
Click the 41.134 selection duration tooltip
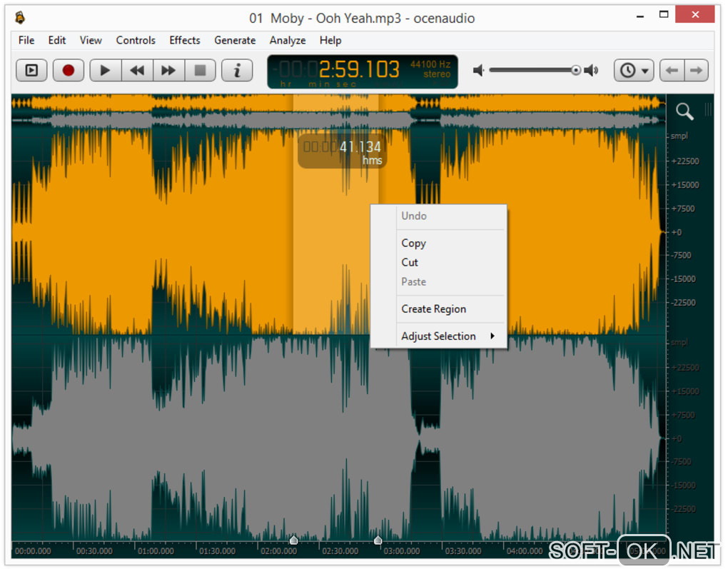[342, 152]
